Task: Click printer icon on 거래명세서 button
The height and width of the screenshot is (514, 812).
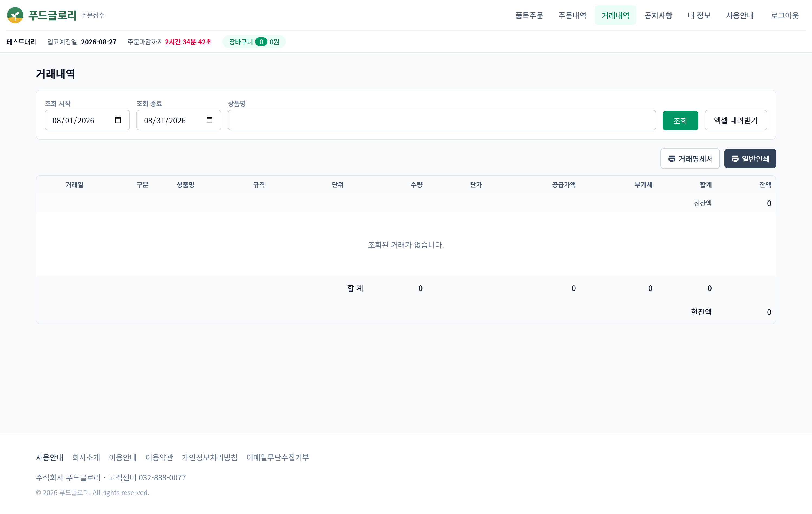Action: click(672, 159)
